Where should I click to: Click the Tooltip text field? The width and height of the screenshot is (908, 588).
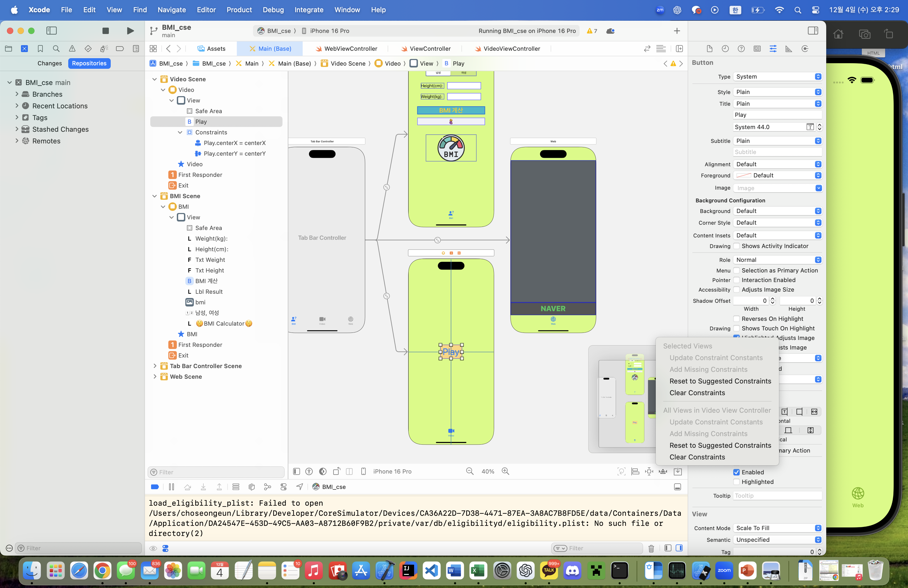tap(777, 496)
